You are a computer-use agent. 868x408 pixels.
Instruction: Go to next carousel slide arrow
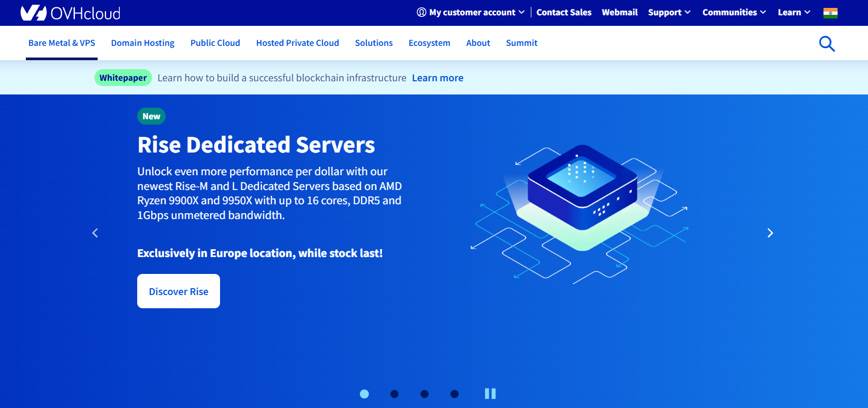tap(770, 233)
